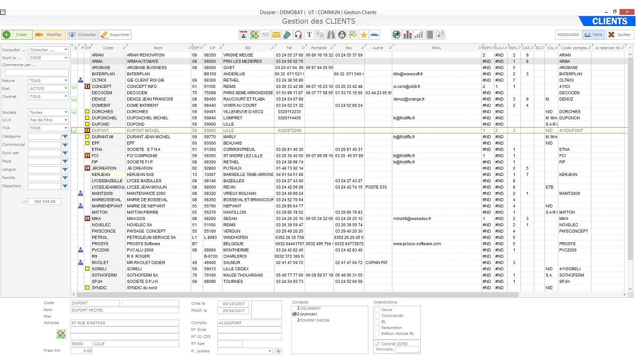636x364 pixels.
Task: Open the V.I.P. Pas de filtre dropdown
Action: [48, 120]
